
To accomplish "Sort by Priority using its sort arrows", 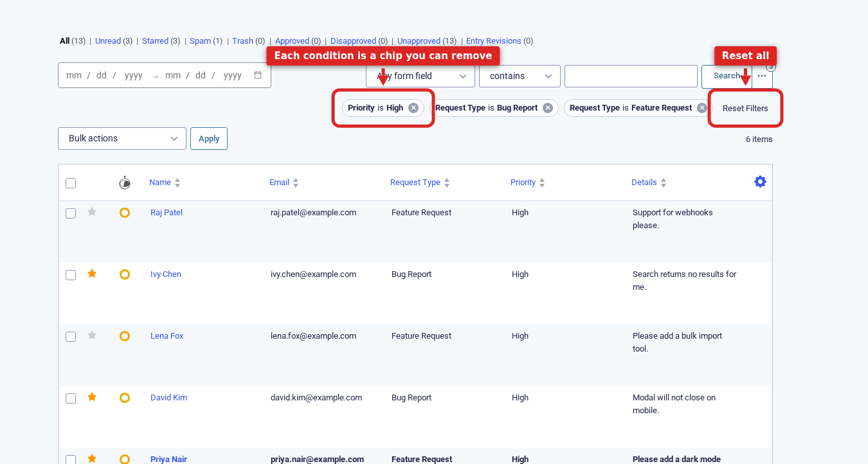I will (x=542, y=183).
